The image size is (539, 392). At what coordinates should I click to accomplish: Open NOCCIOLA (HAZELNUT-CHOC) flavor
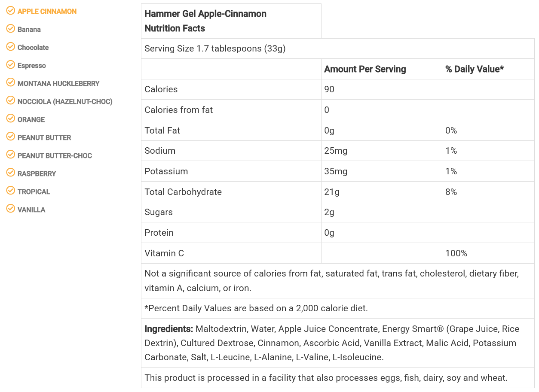(x=65, y=102)
